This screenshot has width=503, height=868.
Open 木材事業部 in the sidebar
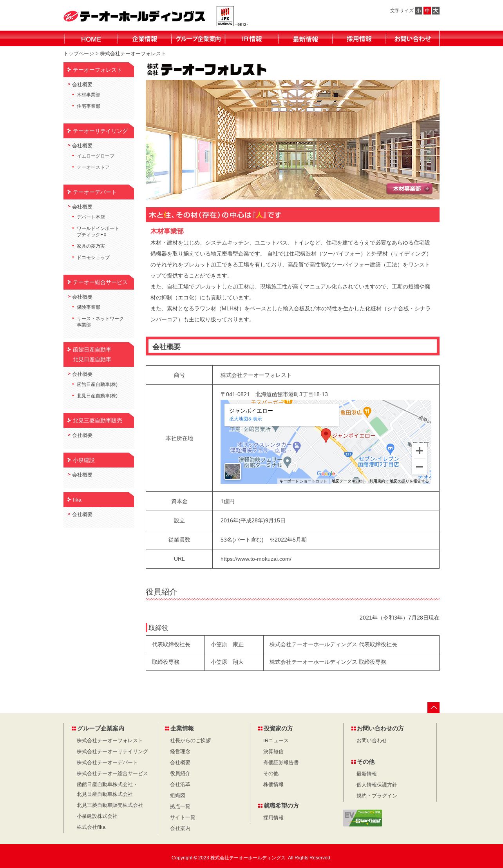[89, 95]
